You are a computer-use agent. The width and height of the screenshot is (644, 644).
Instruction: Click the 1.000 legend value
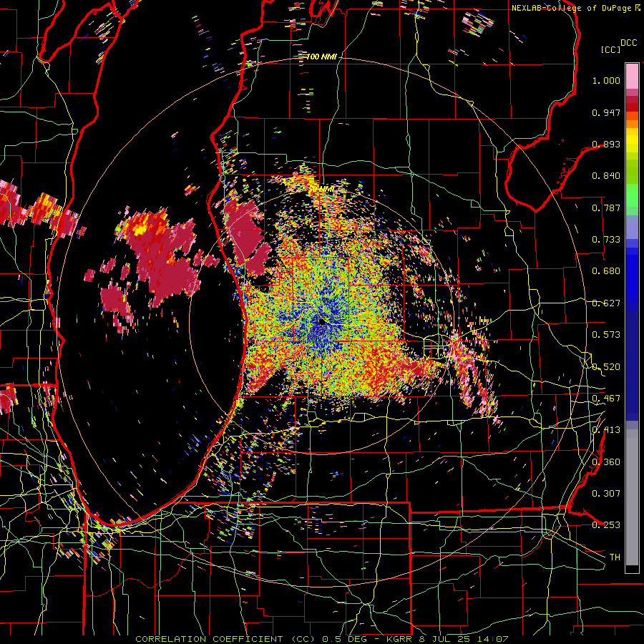pos(606,80)
